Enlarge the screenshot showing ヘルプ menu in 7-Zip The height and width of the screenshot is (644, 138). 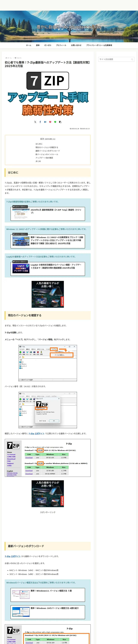48,363
